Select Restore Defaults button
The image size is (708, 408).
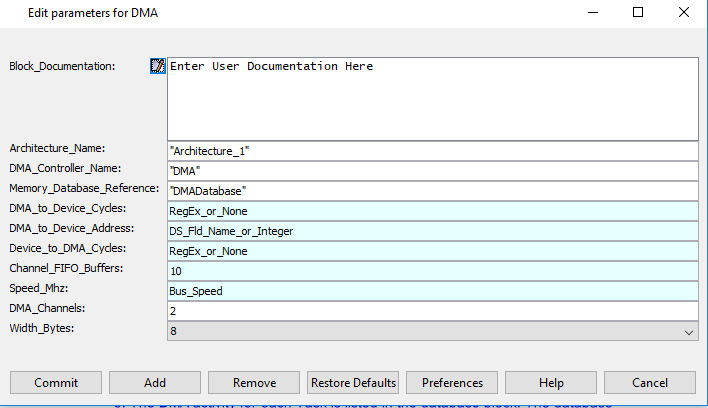coord(353,383)
